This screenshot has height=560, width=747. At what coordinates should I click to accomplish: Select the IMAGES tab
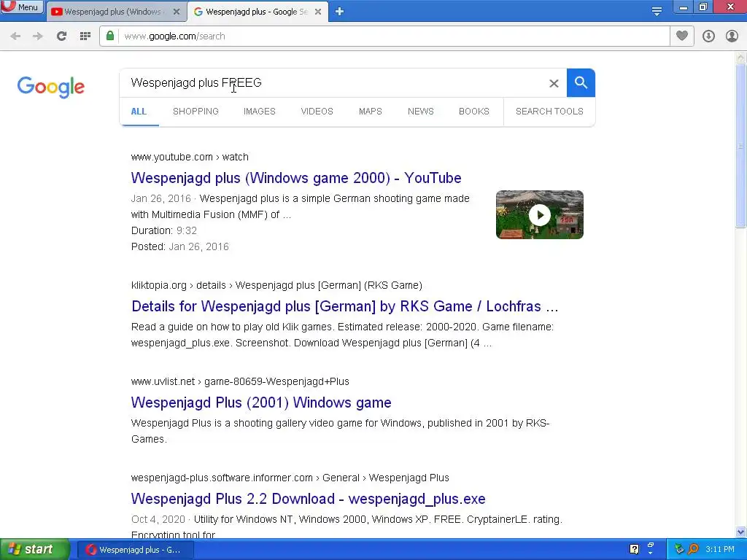(260, 112)
